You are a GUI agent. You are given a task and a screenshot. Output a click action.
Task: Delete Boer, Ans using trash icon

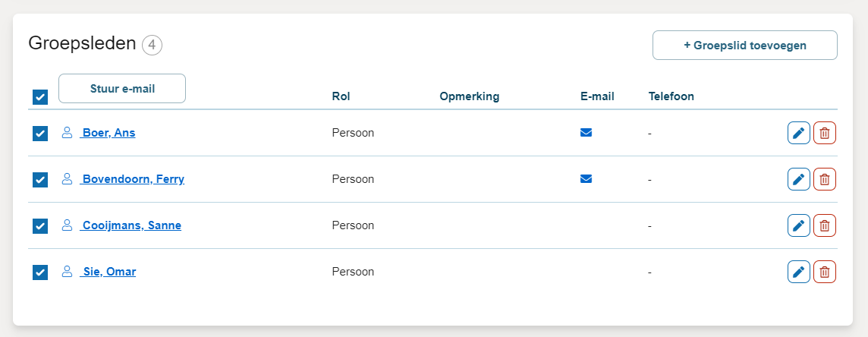[825, 133]
